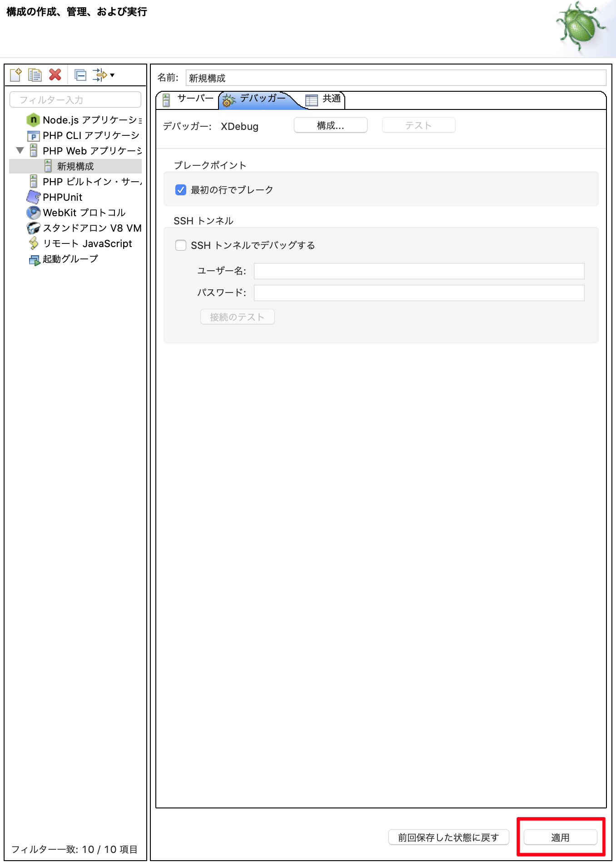
Task: Select Node.js アプリケーション in the tree
Action: pyautogui.click(x=92, y=120)
